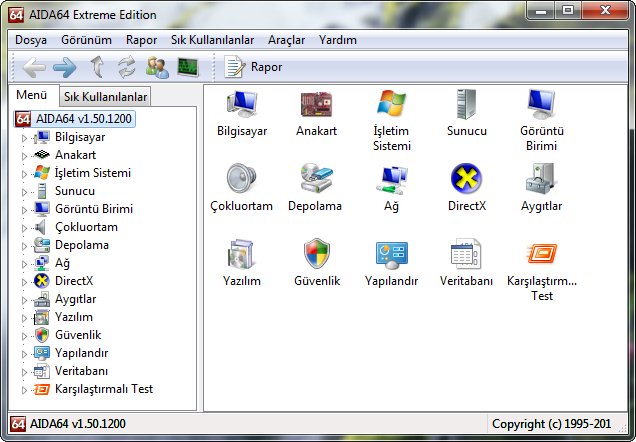Open Karşılaştırm... Test icon in right pane

point(541,254)
